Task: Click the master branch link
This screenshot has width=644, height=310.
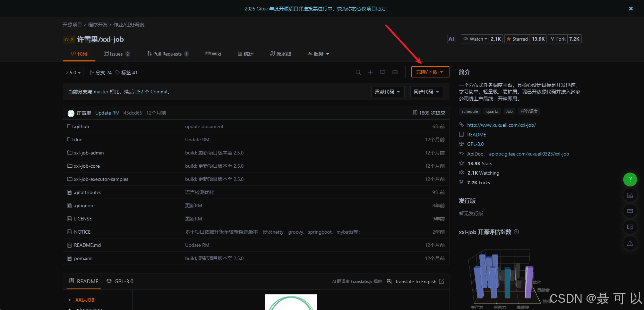Action: 101,92
